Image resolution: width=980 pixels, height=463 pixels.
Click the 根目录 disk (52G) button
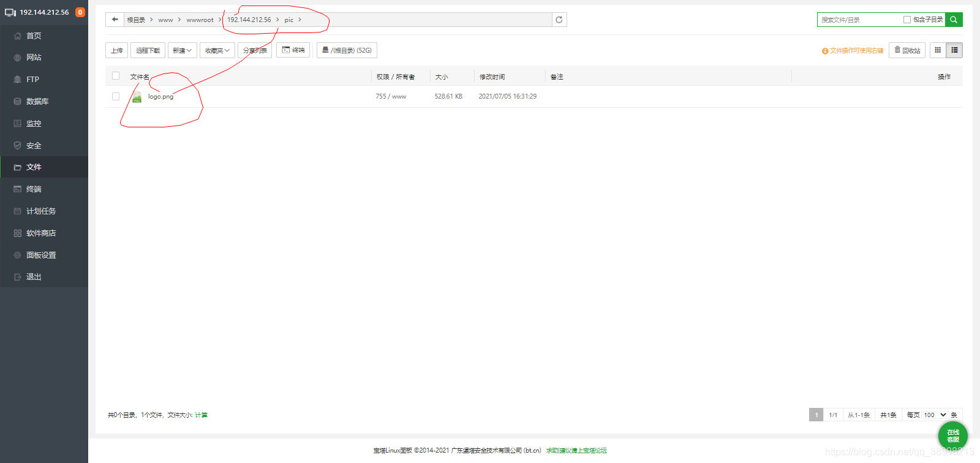pos(347,50)
